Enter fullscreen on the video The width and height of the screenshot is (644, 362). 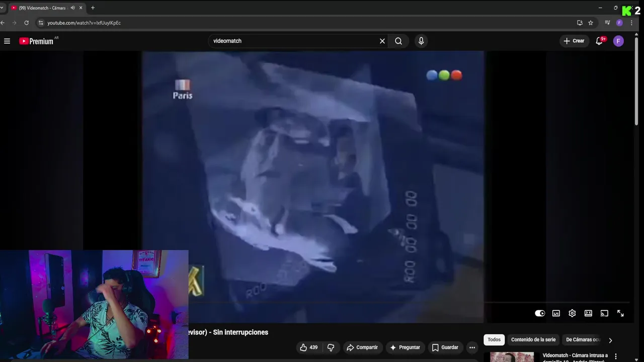[x=620, y=313]
